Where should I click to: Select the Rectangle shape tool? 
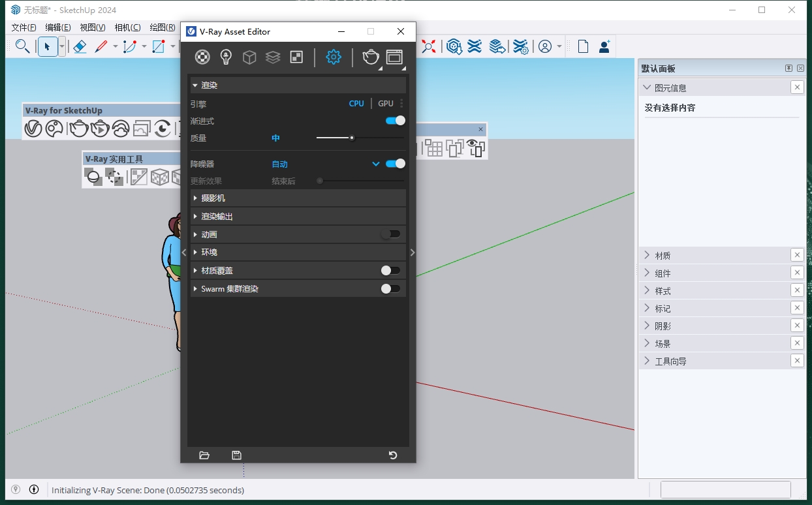(159, 46)
